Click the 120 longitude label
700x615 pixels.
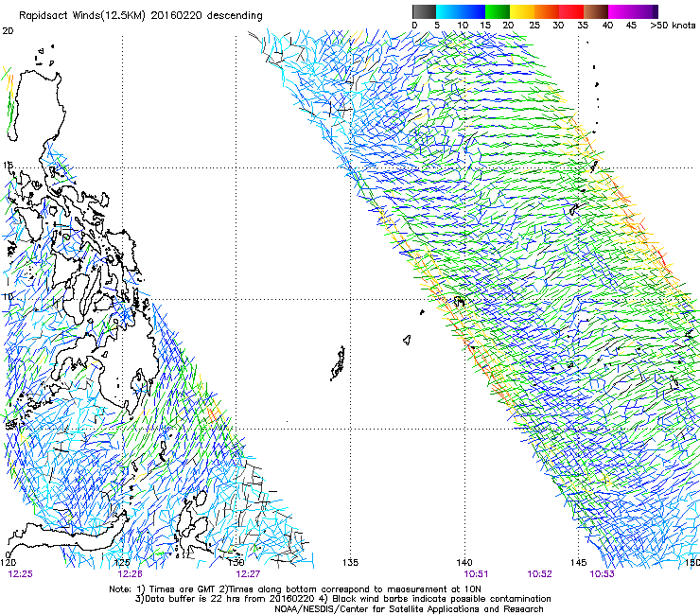pyautogui.click(x=8, y=562)
